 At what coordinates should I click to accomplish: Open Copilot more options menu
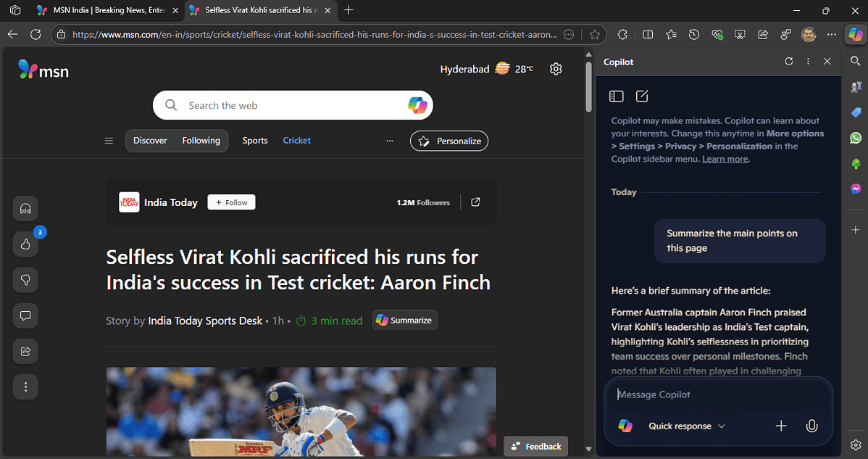click(808, 62)
